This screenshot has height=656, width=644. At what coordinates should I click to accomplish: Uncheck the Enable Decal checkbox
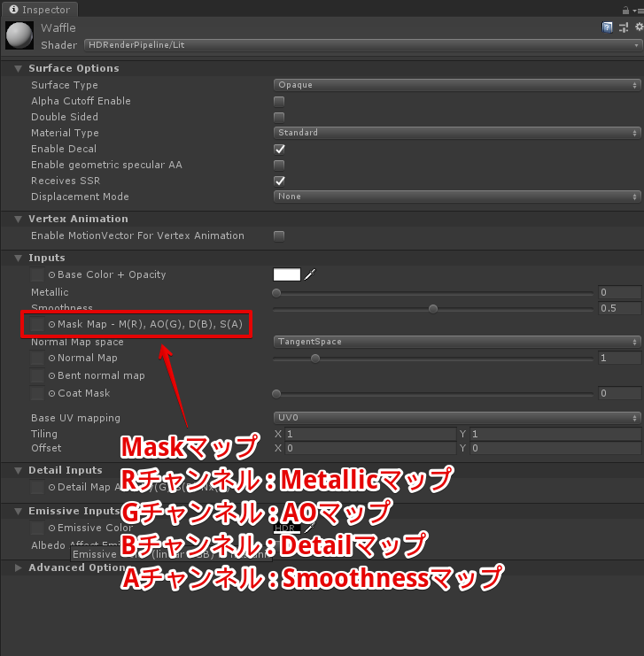[279, 149]
